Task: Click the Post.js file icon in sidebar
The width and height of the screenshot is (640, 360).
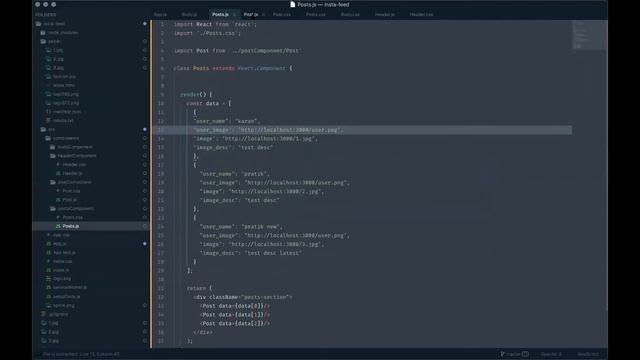Action: point(58,200)
